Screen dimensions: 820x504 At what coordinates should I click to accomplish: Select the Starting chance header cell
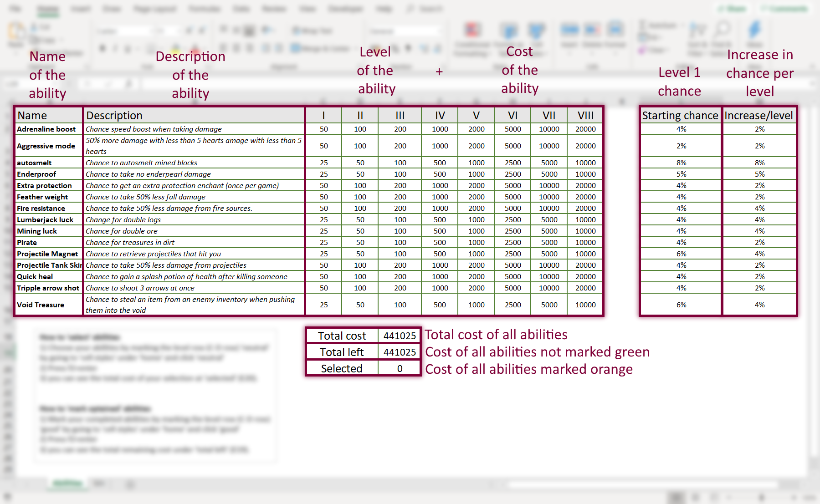coord(681,116)
